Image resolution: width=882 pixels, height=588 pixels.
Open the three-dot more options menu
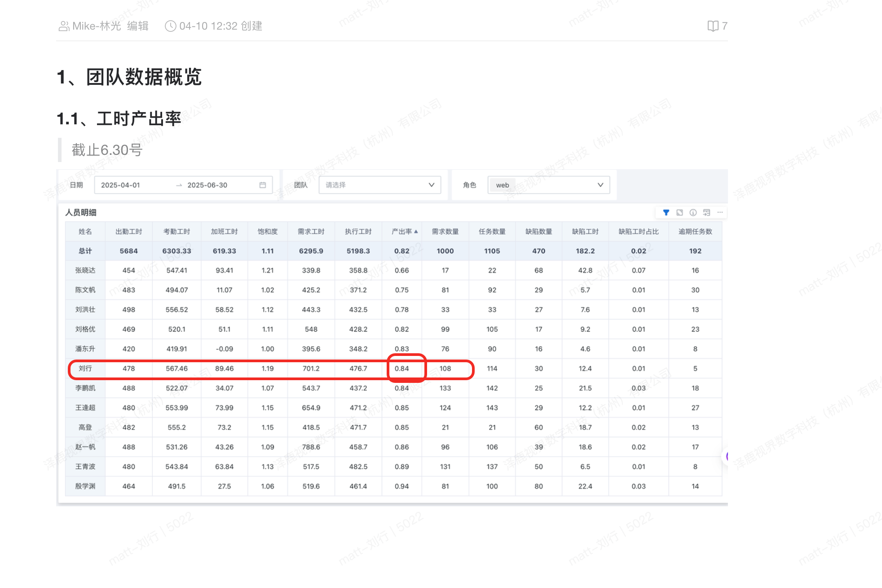click(x=720, y=212)
